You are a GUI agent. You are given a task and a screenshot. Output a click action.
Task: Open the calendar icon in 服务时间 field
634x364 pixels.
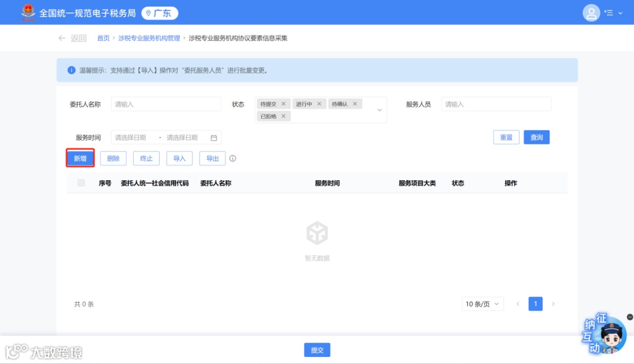[213, 137]
